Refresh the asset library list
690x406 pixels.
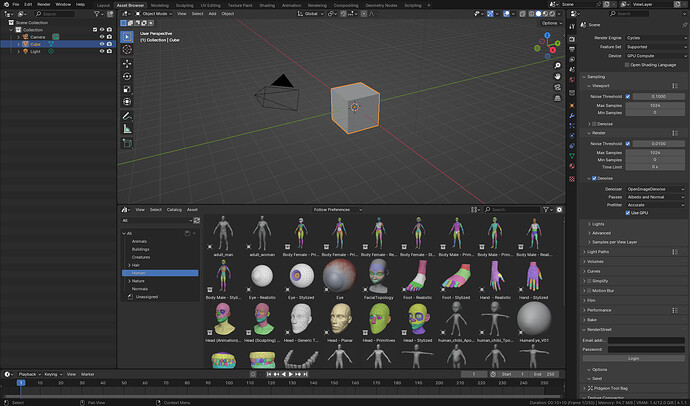(197, 220)
